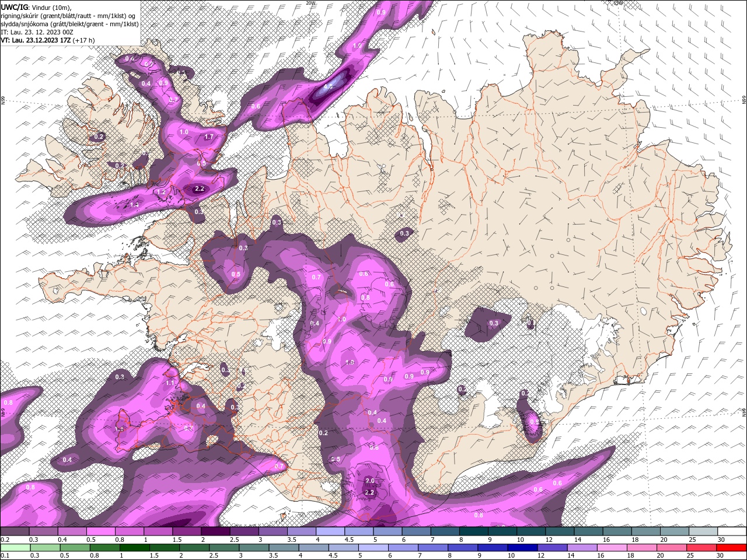Pick the bright pink 0.5 swatch on the snow scale
Screen dimensions: 747x560
[100, 531]
